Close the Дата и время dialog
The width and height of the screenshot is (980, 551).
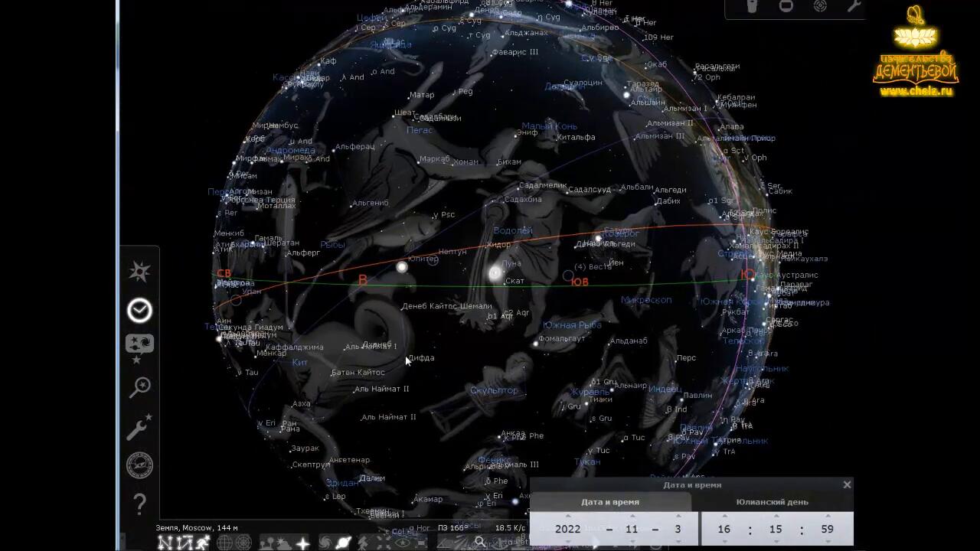pos(847,484)
